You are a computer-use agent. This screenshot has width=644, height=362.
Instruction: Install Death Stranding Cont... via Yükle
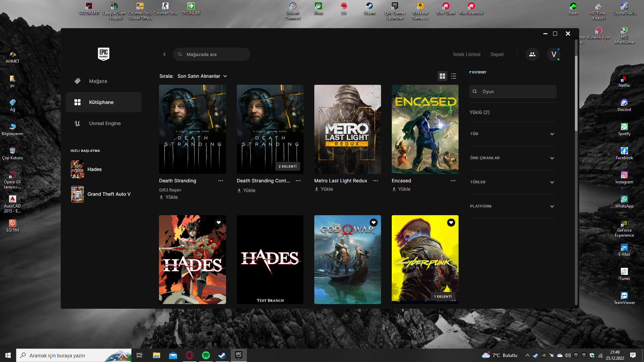[246, 190]
